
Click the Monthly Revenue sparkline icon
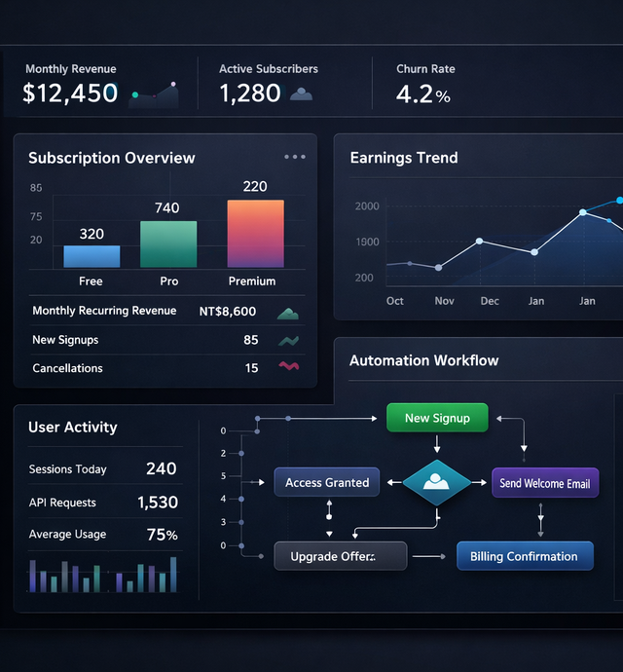click(x=157, y=94)
